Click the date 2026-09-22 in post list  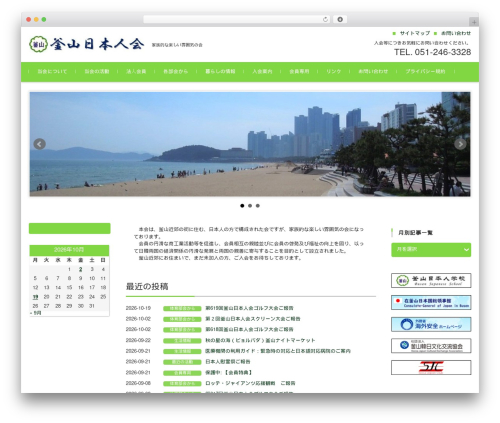click(138, 340)
